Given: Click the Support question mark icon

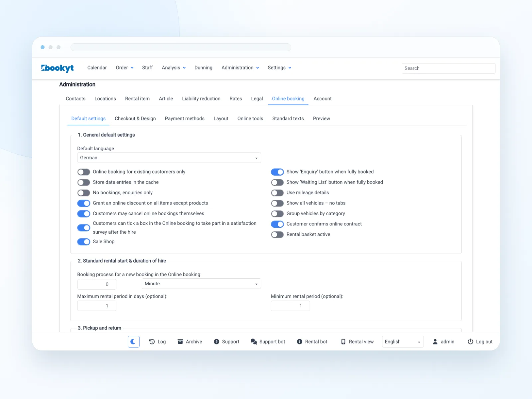Looking at the screenshot, I should [216, 341].
